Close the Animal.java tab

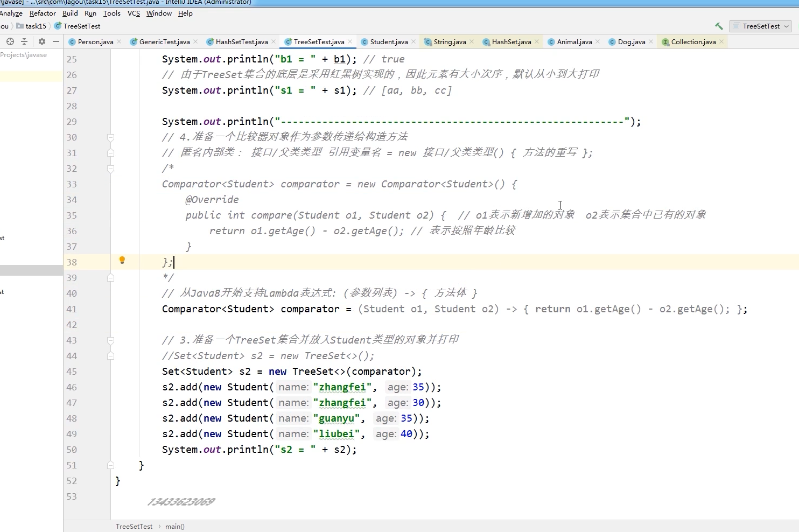click(x=598, y=41)
